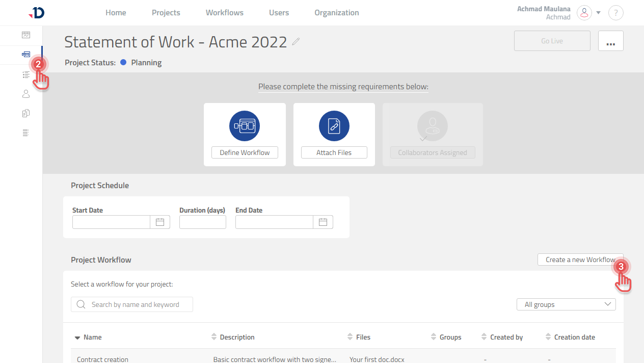The image size is (644, 363).
Task: Click the collaborators person icon in the sidebar
Action: coord(25,94)
